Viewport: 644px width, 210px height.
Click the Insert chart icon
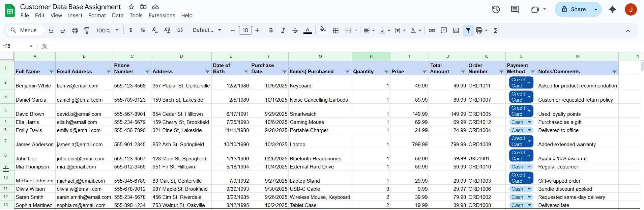[456, 30]
